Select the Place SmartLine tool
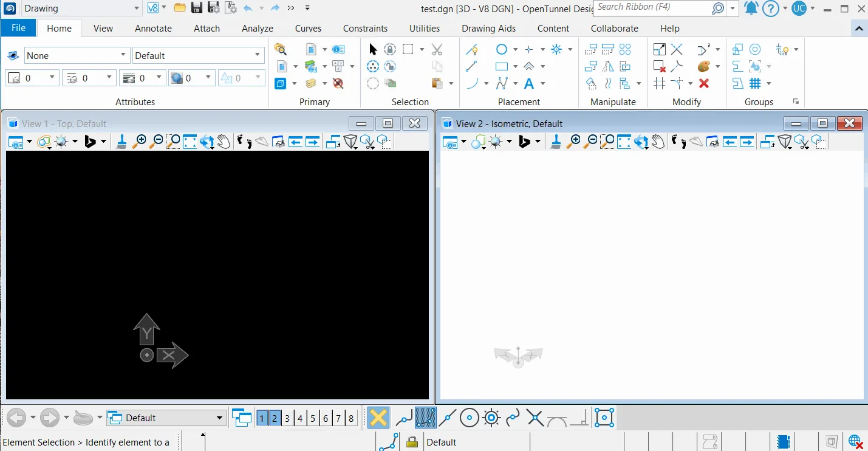 [x=472, y=49]
